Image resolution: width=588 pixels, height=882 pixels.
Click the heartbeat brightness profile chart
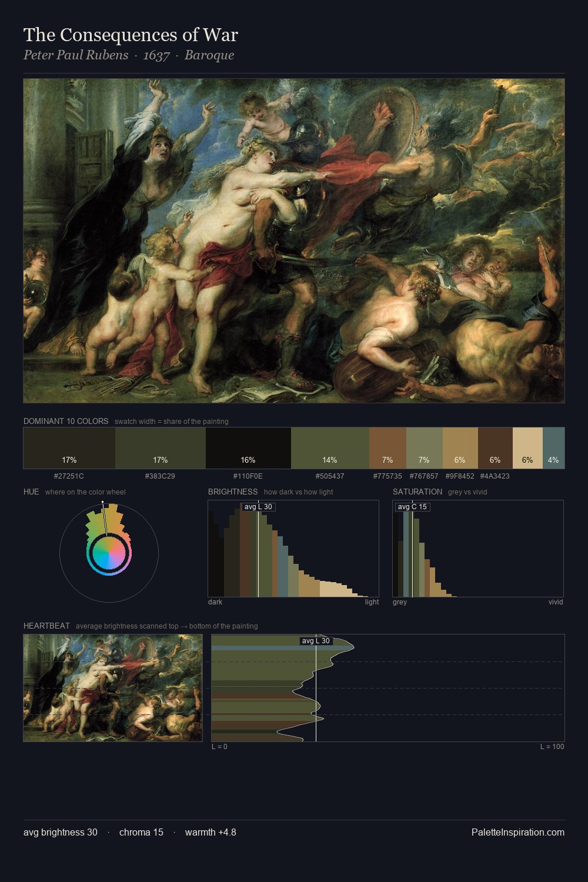click(x=388, y=688)
